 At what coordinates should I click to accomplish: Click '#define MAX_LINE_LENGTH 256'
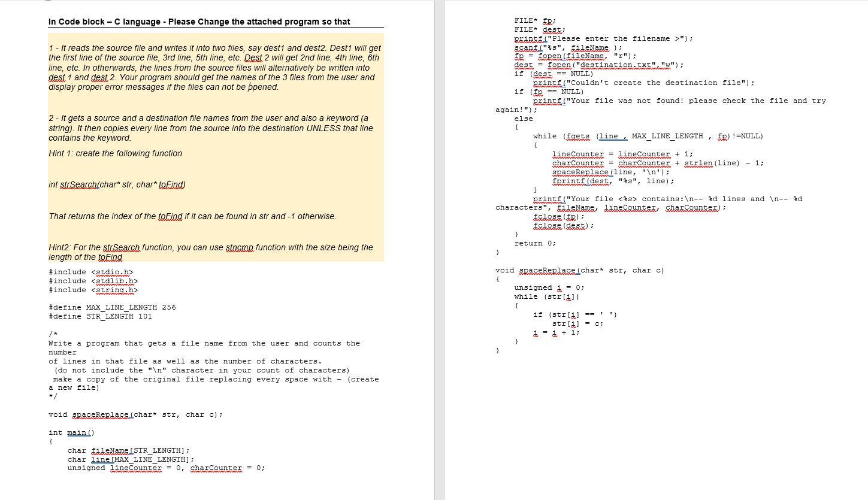pos(113,307)
